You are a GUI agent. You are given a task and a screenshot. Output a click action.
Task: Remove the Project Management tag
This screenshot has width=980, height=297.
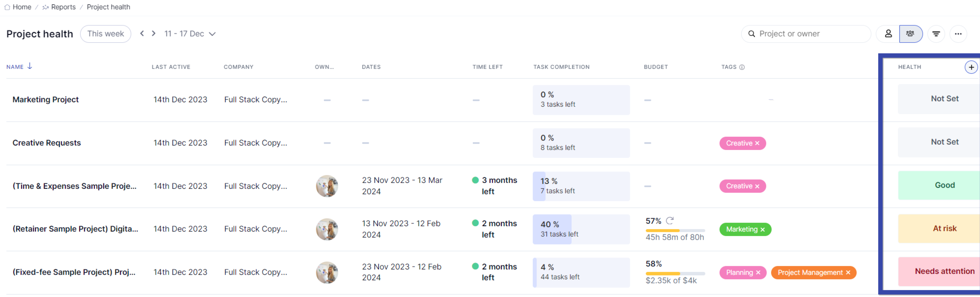pyautogui.click(x=848, y=273)
